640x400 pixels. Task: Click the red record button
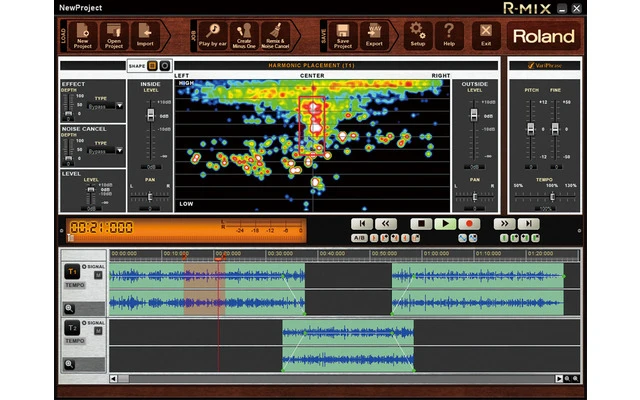pos(469,224)
